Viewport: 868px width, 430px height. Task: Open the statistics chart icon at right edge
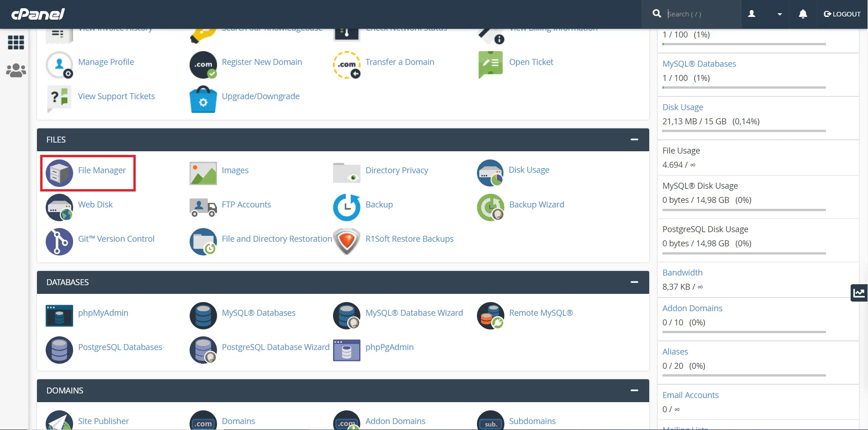pos(859,293)
